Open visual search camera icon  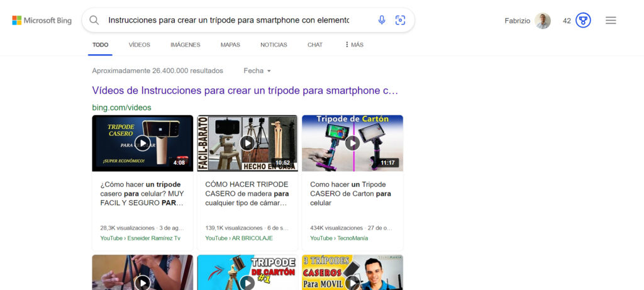[x=400, y=20]
